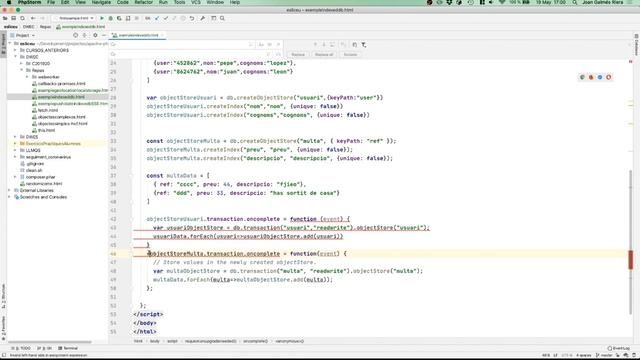Screen dimensions: 640x360
Task: Open page in Opera browser icon
Action: pos(609,77)
